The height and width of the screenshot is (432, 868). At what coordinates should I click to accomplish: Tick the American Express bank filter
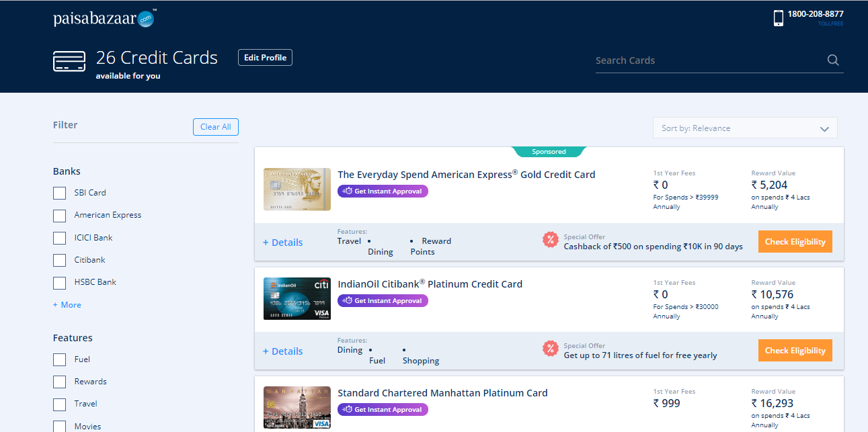(60, 216)
